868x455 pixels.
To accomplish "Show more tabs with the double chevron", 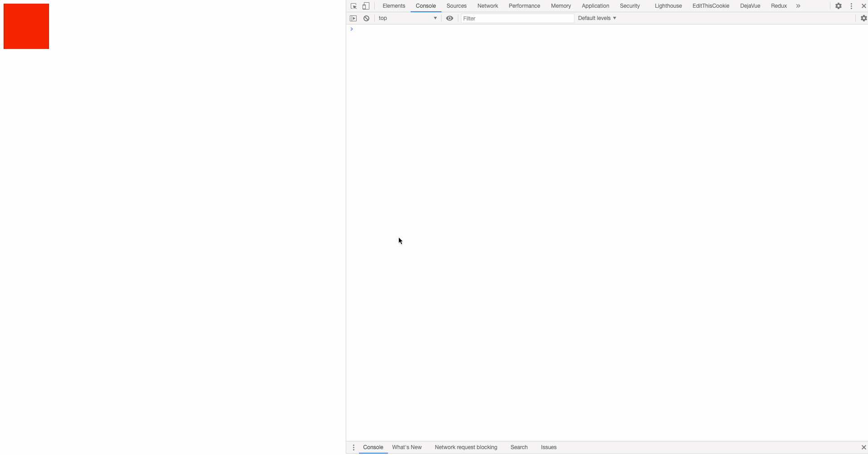I will point(798,6).
